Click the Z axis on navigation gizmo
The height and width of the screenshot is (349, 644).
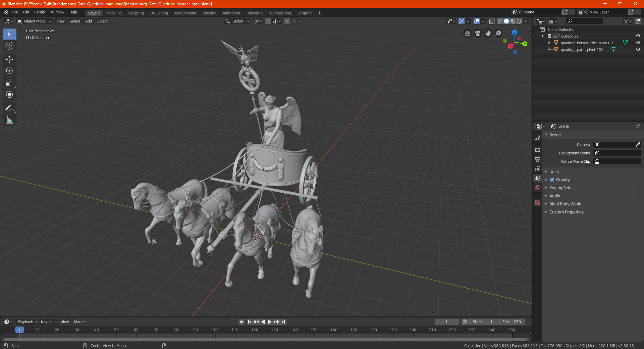(515, 32)
